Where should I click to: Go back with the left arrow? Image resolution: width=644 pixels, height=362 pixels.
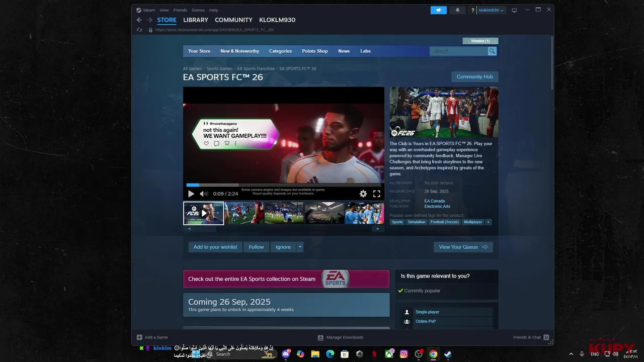tap(139, 20)
